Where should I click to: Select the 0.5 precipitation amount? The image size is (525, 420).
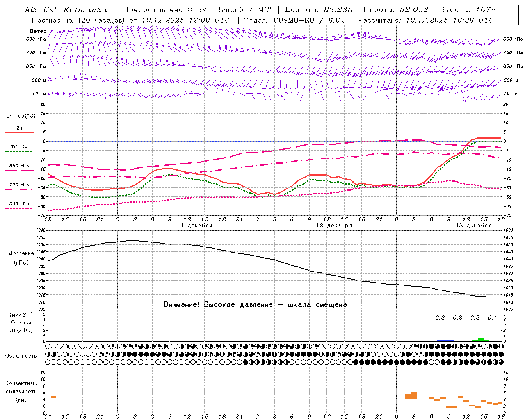pyautogui.click(x=475, y=318)
